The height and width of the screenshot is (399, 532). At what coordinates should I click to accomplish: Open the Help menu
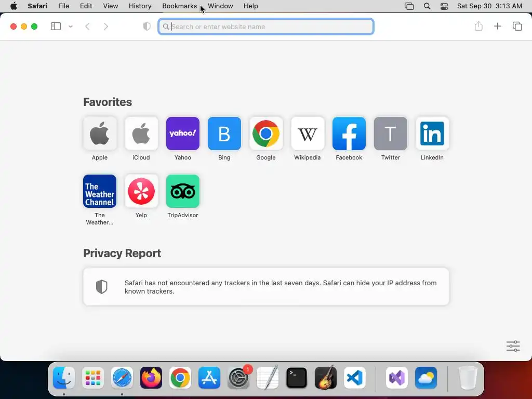(x=251, y=6)
